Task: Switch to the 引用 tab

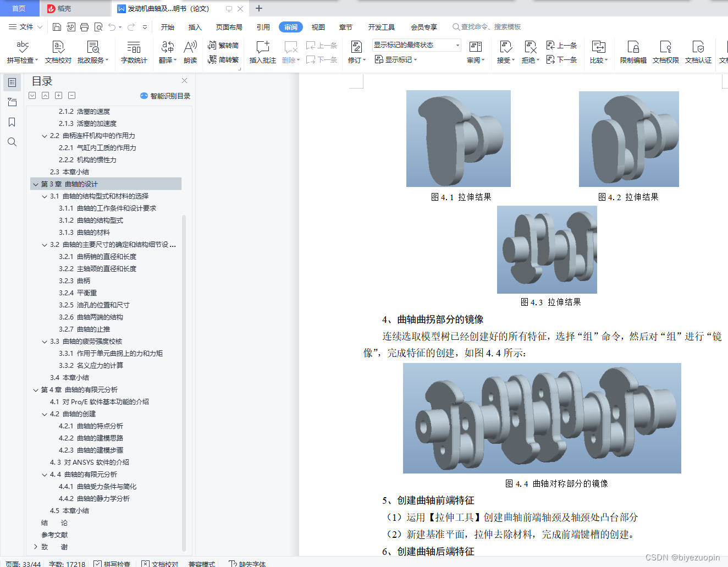Action: 263,27
